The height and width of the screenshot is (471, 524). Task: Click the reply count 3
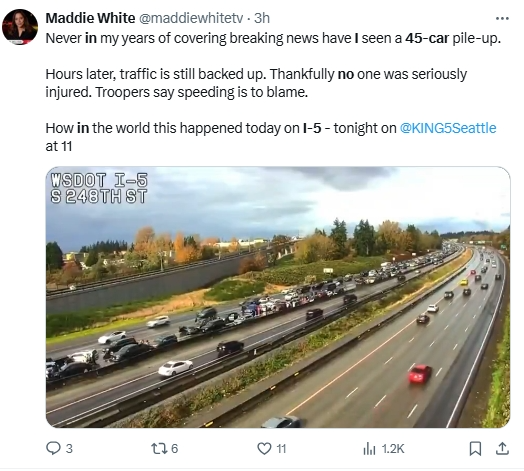coord(69,449)
